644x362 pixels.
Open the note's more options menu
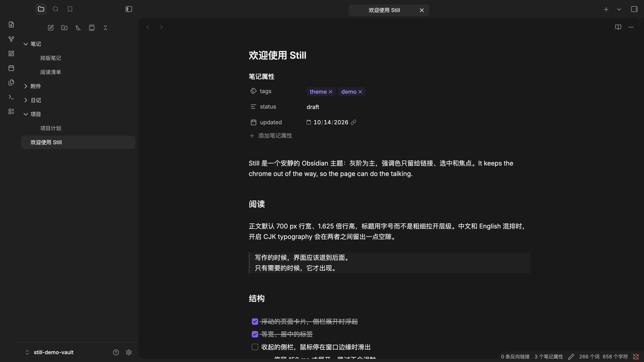(631, 27)
